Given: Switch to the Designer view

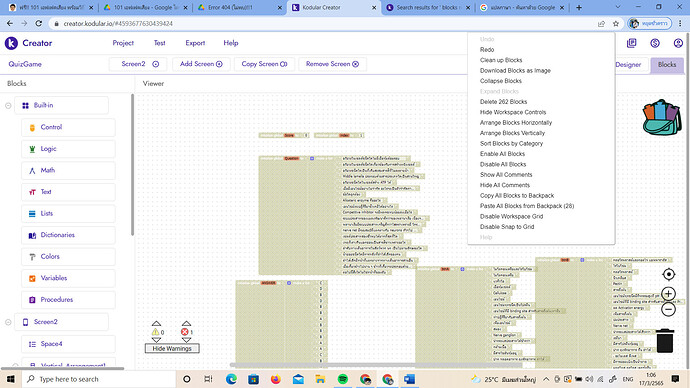Looking at the screenshot, I should [628, 65].
